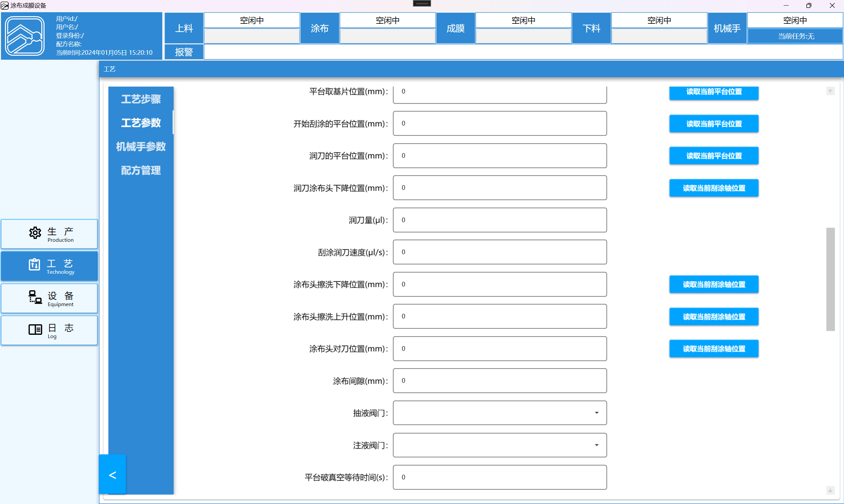This screenshot has width=844, height=504.
Task: Click the Technology calendar icon
Action: click(x=34, y=264)
